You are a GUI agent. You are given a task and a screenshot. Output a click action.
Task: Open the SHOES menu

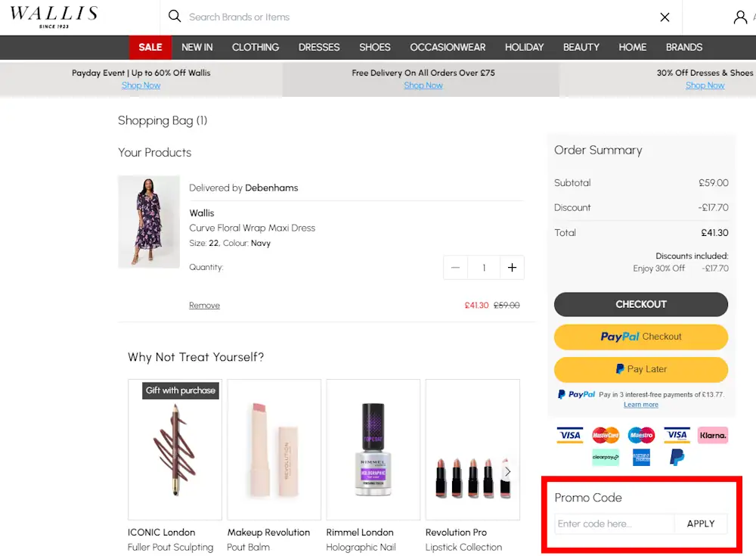click(x=375, y=48)
